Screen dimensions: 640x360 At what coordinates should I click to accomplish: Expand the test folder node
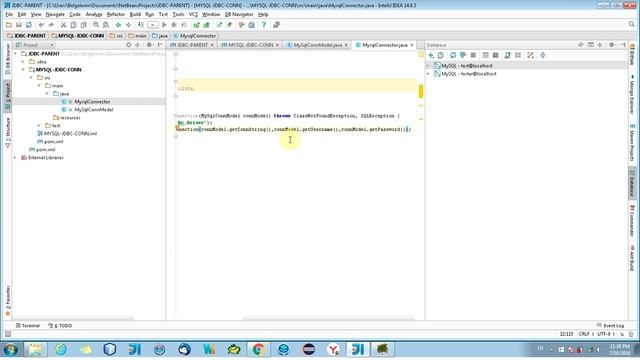[39, 126]
